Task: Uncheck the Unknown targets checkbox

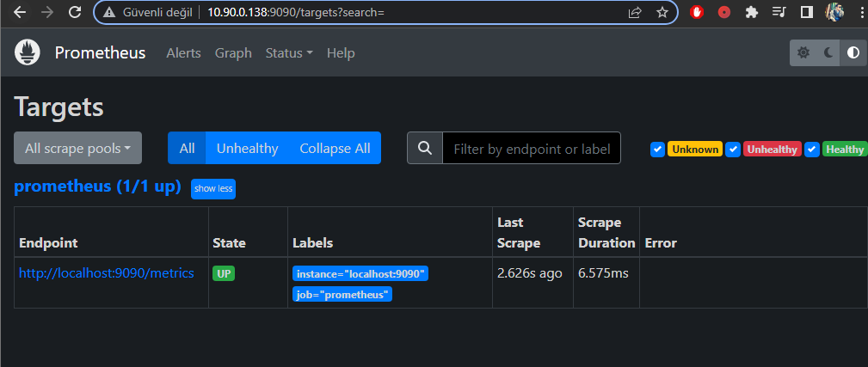Action: click(x=658, y=149)
